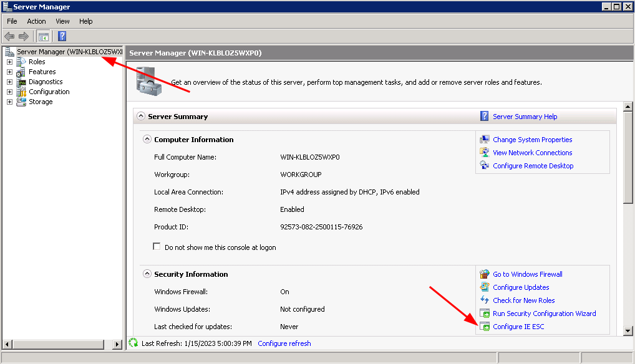Expand the Roles tree node
Viewport: 635px width, 364px height.
point(9,61)
